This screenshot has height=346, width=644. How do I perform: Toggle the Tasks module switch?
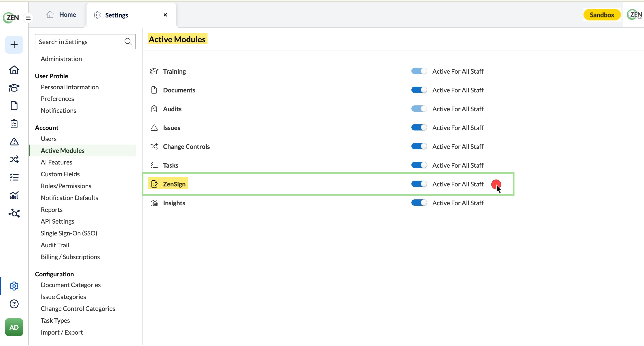click(419, 165)
